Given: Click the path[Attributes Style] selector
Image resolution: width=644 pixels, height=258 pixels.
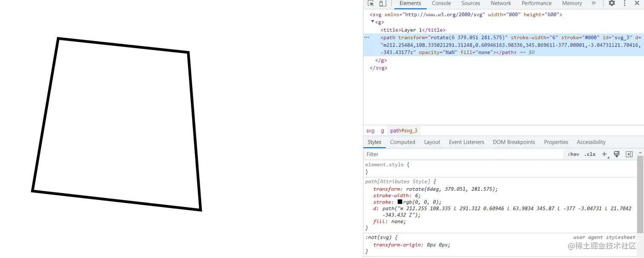Looking at the screenshot, I should point(398,181).
